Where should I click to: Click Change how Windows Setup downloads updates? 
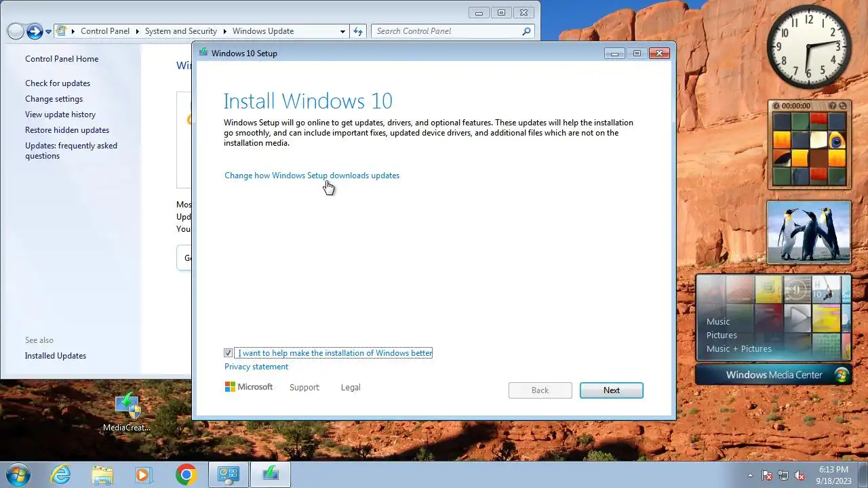coord(312,176)
